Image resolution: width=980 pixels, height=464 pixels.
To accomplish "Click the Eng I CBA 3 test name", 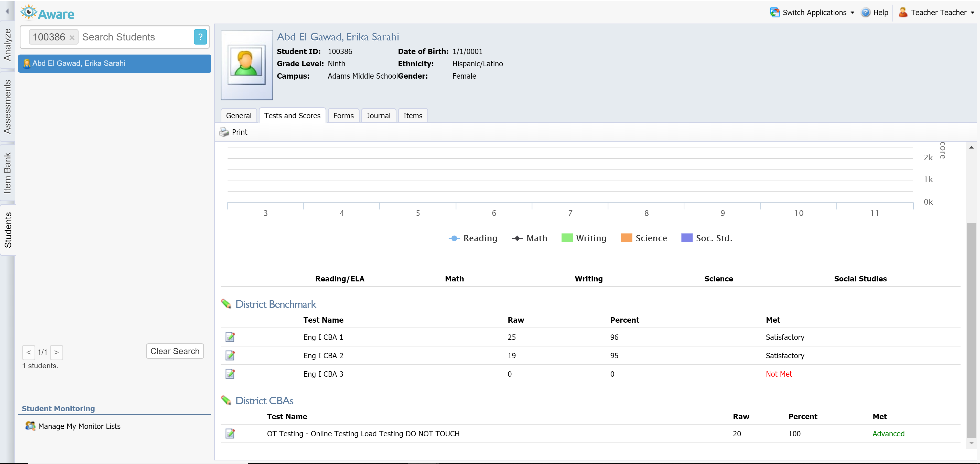I will pyautogui.click(x=323, y=374).
